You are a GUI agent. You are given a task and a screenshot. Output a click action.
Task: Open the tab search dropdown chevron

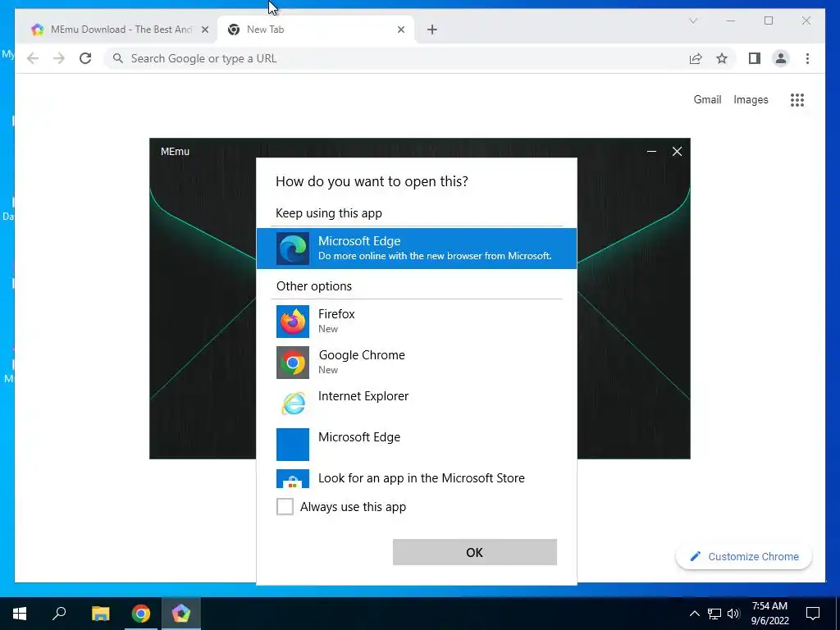692,21
